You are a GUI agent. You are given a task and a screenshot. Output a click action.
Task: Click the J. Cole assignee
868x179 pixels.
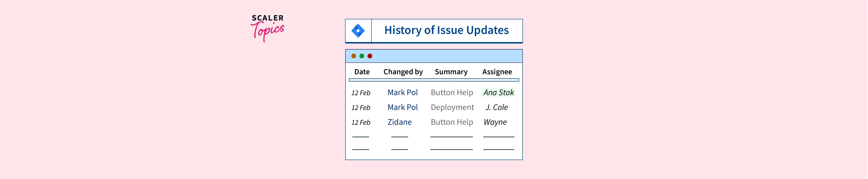[x=496, y=107]
